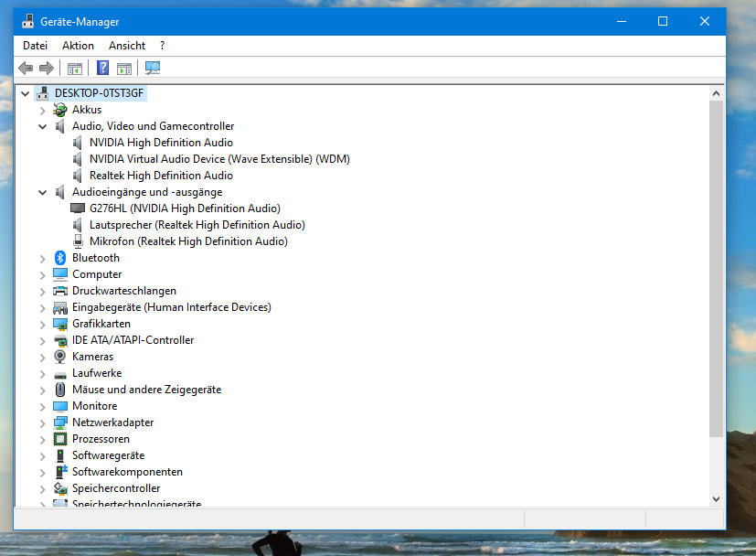
Task: Collapse Audio, Video und Gamecontroller
Action: tap(42, 127)
